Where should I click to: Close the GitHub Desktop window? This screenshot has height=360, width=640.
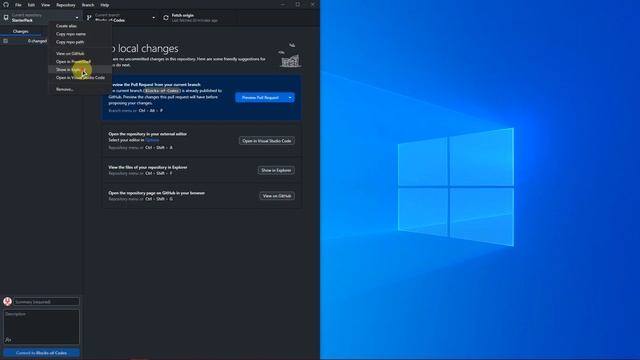coord(313,4)
